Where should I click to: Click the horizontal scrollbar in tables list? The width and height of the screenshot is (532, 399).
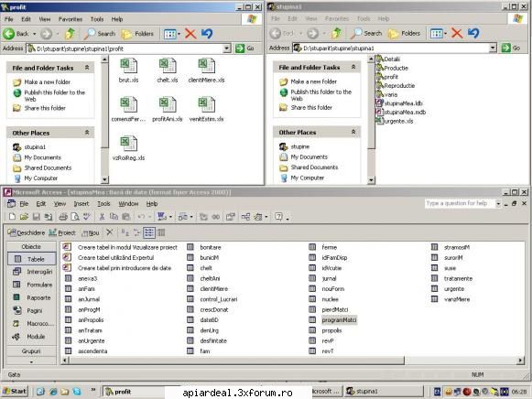(293, 361)
